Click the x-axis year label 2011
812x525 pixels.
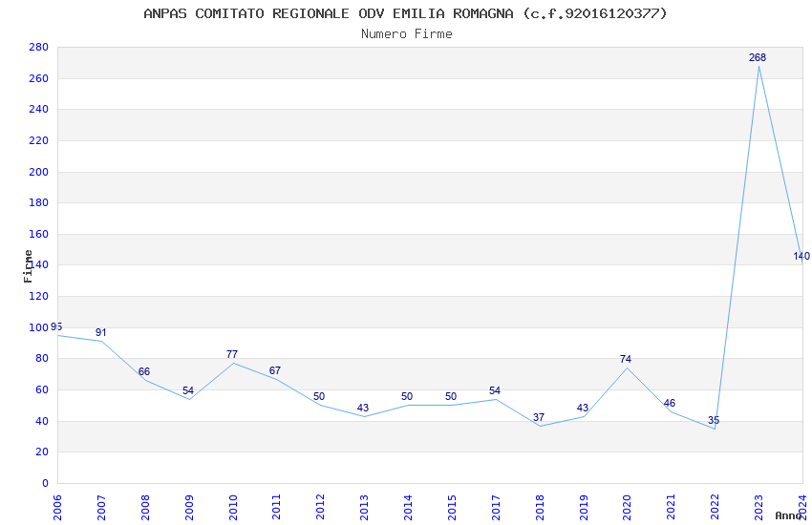(x=276, y=507)
